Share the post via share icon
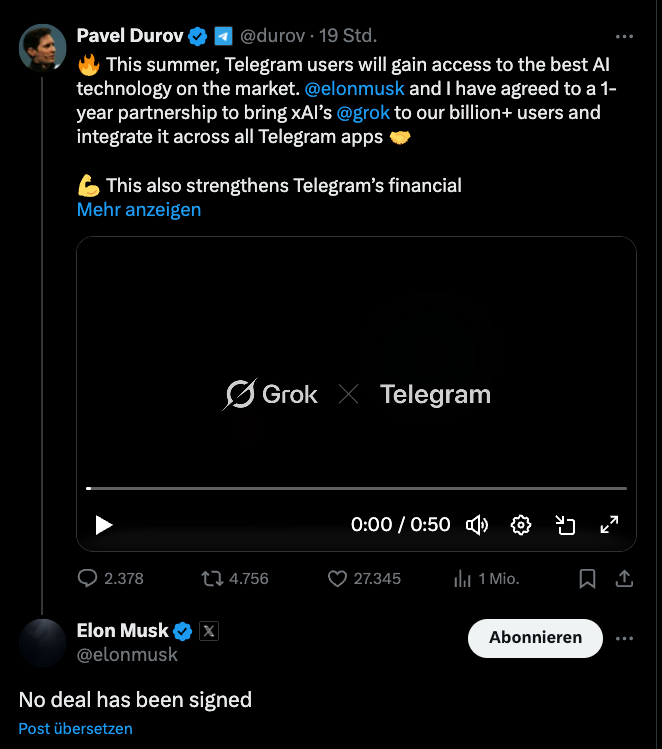662x749 pixels. (x=623, y=578)
